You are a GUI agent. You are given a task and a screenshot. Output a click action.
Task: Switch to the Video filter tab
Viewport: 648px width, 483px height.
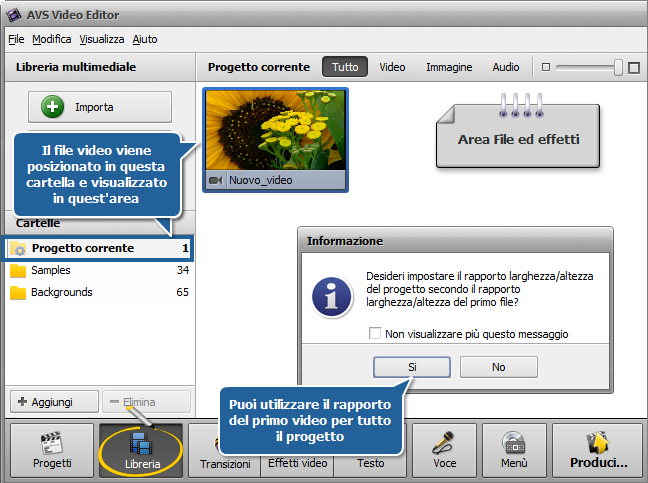click(392, 67)
